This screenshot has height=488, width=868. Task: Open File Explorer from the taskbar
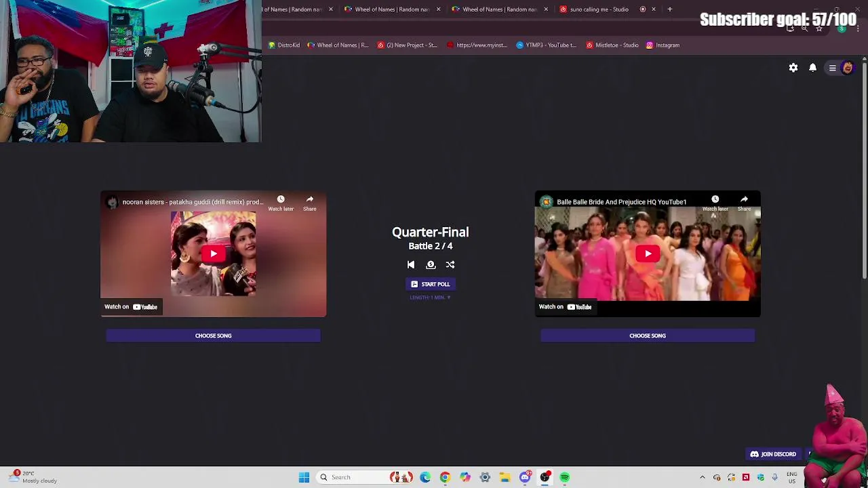505,477
